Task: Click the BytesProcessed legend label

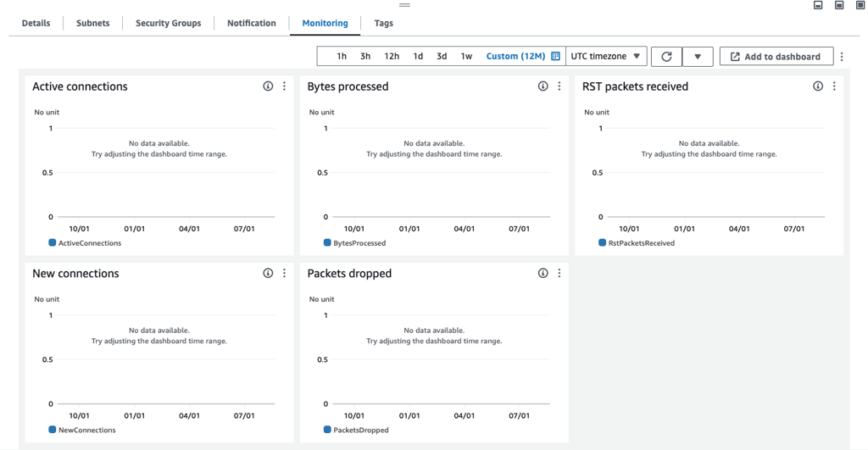Action: coord(359,243)
